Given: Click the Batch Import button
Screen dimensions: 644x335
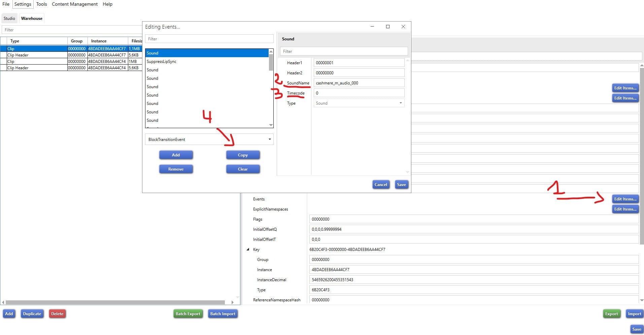Looking at the screenshot, I should click(x=223, y=314).
